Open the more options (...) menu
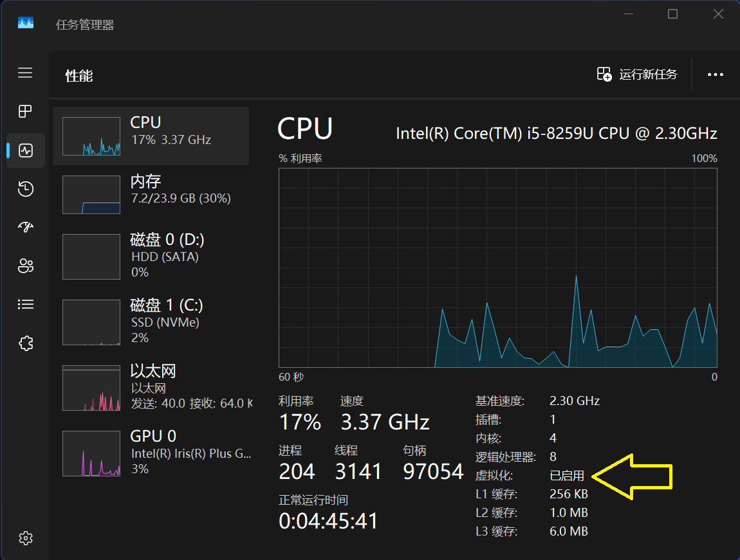740x560 pixels. (715, 75)
